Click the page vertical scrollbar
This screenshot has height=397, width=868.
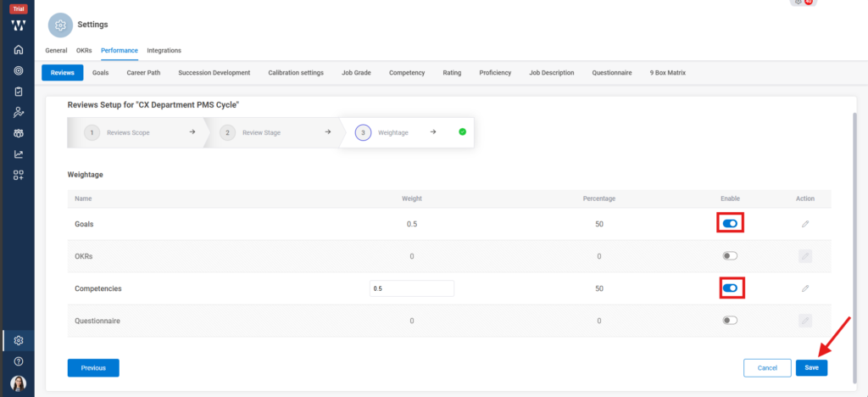pos(854,246)
